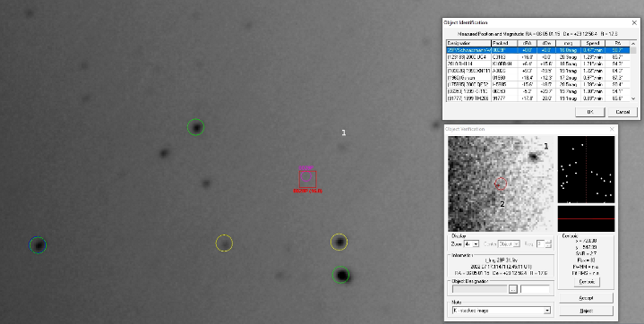The image size is (644, 324).
Task: Click the empty field right of browse button
Action: click(x=535, y=289)
